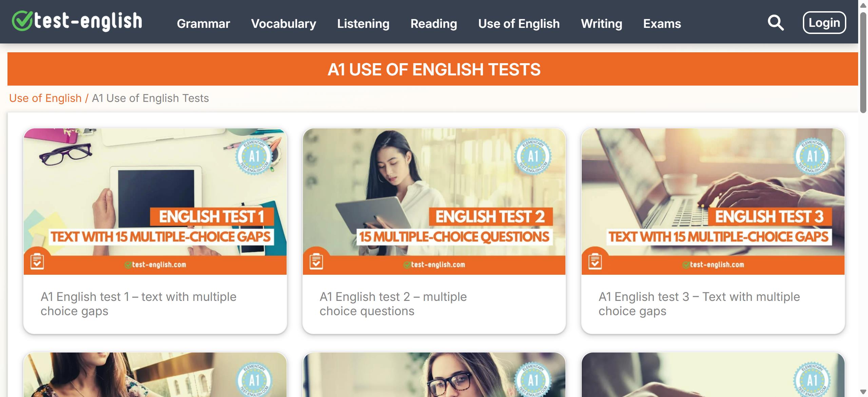Open the Grammar menu
The image size is (868, 397).
coord(203,23)
